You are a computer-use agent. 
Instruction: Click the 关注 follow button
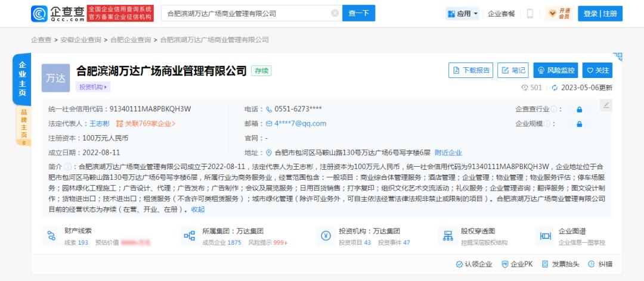pos(597,70)
